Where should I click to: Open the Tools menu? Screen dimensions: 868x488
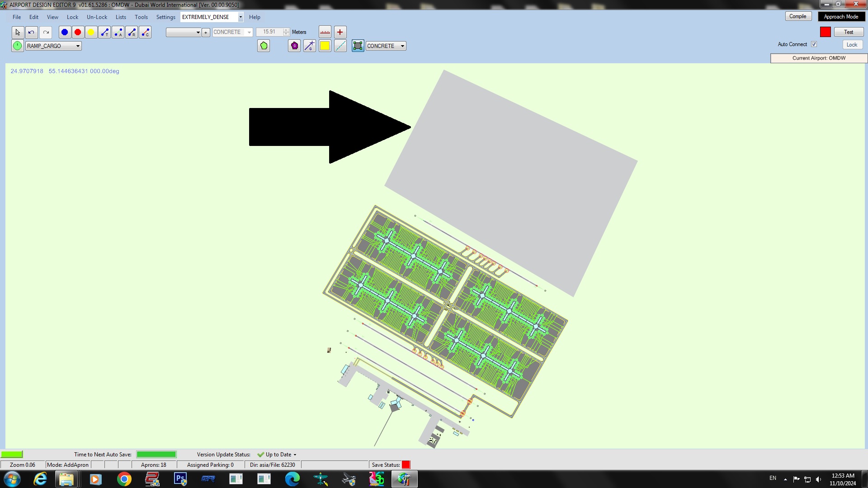tap(141, 17)
